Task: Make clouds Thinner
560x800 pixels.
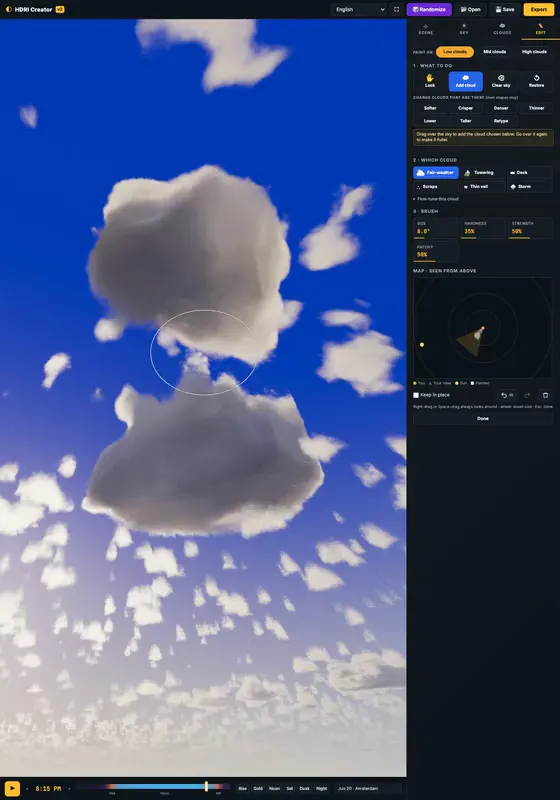Action: tap(536, 108)
